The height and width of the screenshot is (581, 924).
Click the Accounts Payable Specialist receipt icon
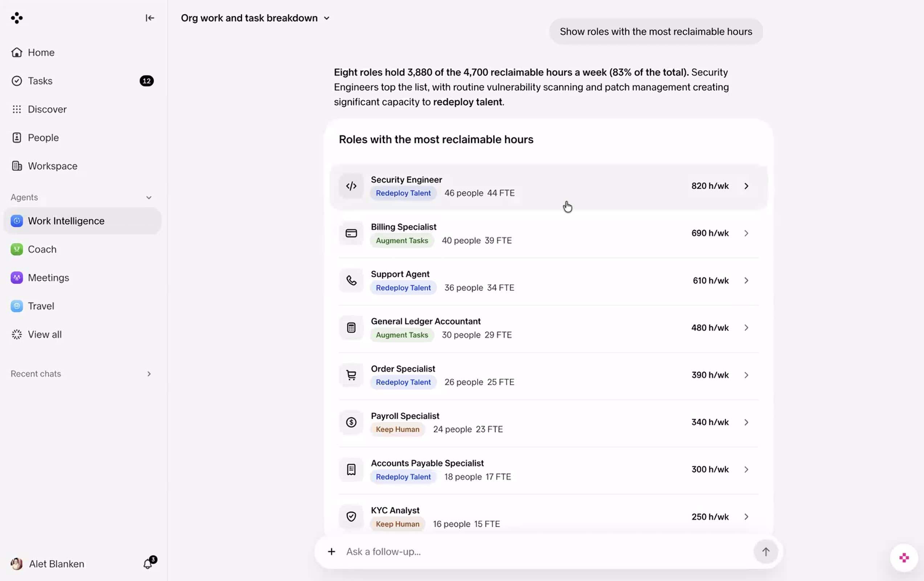(x=351, y=469)
